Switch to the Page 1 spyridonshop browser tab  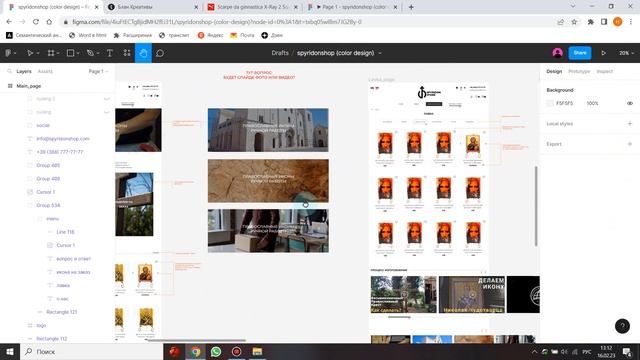pos(353,7)
